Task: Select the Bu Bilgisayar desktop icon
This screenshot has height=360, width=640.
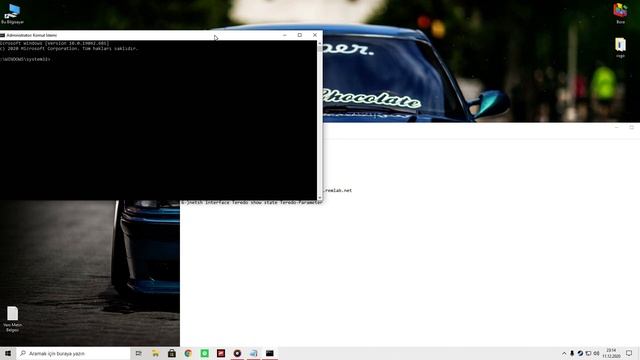Action: [12, 14]
